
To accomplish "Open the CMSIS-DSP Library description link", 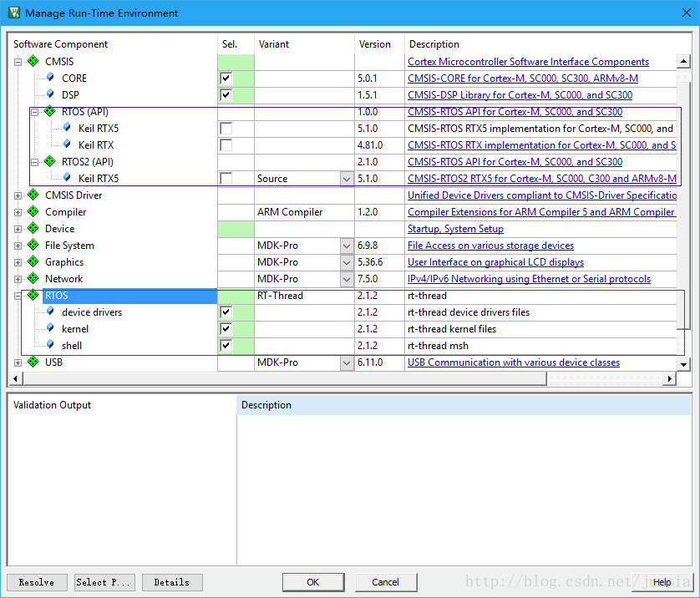I will click(520, 95).
